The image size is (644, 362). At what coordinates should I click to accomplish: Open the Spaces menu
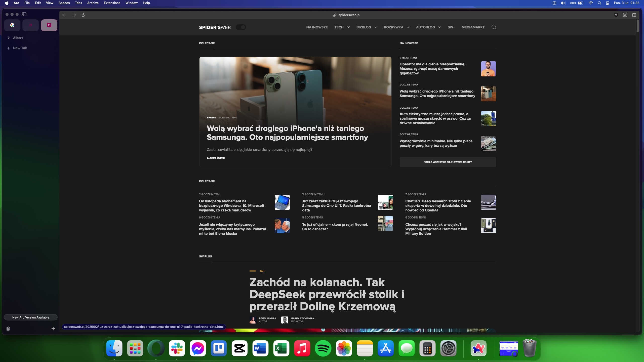[64, 3]
